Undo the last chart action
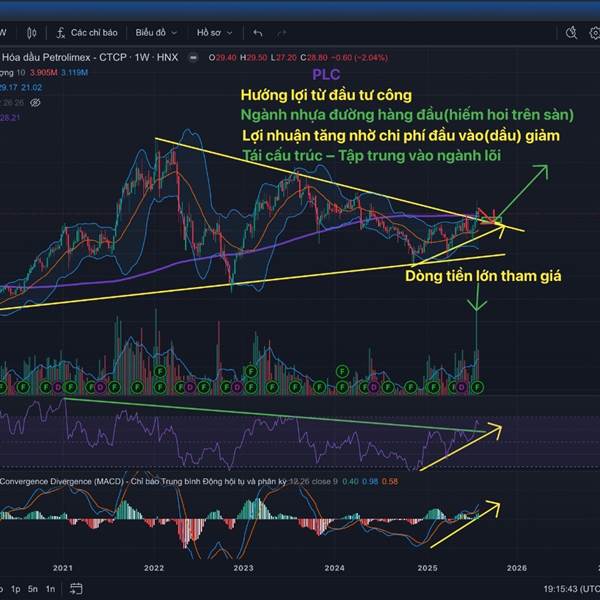Image resolution: width=600 pixels, height=600 pixels. tap(258, 33)
